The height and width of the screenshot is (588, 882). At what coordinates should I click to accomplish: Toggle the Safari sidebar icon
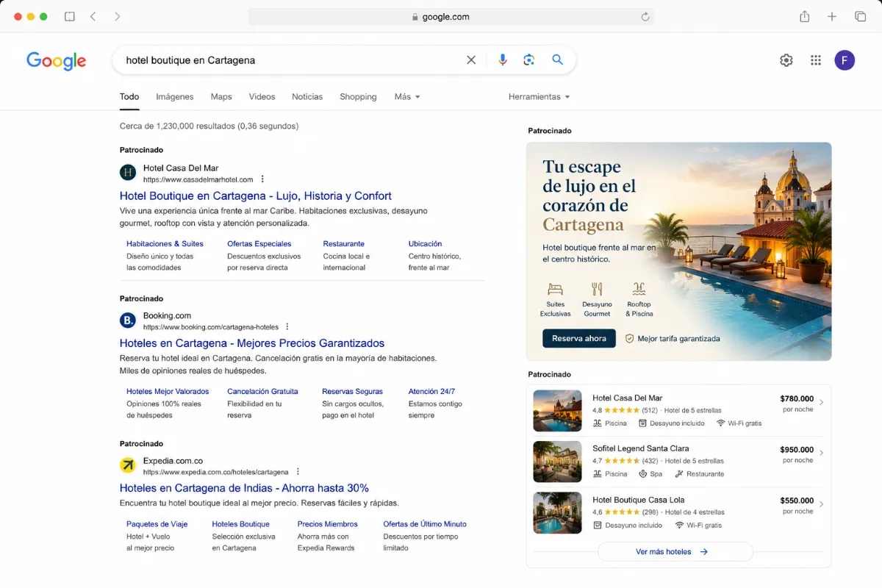(x=70, y=16)
